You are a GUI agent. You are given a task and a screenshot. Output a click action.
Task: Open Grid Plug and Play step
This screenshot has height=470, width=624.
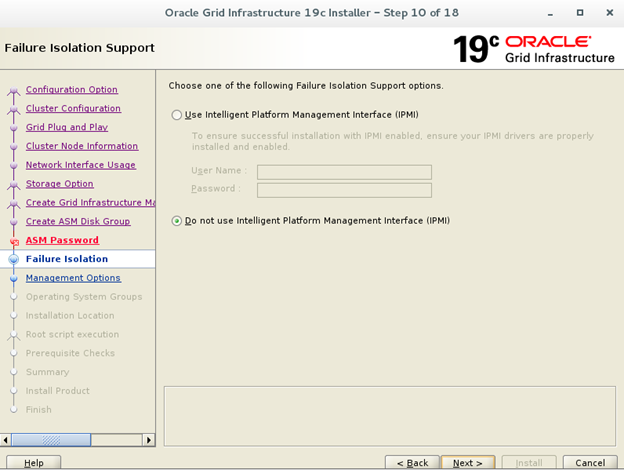coord(67,127)
